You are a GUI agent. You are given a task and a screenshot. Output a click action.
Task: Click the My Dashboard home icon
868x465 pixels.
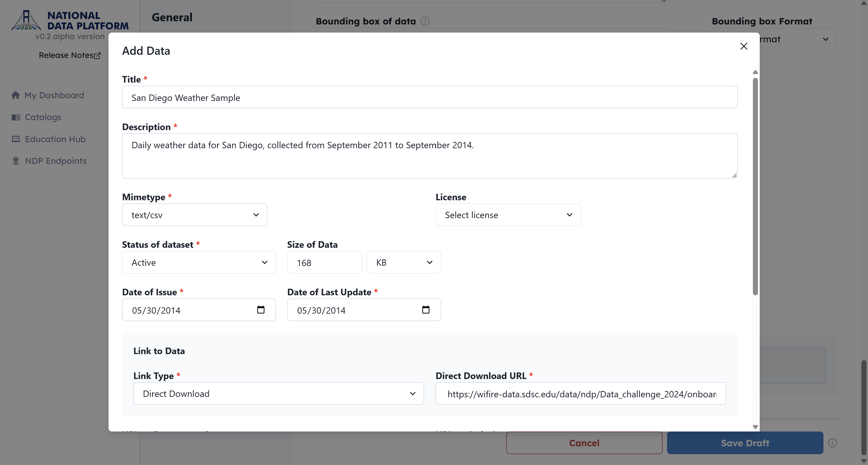coord(16,95)
